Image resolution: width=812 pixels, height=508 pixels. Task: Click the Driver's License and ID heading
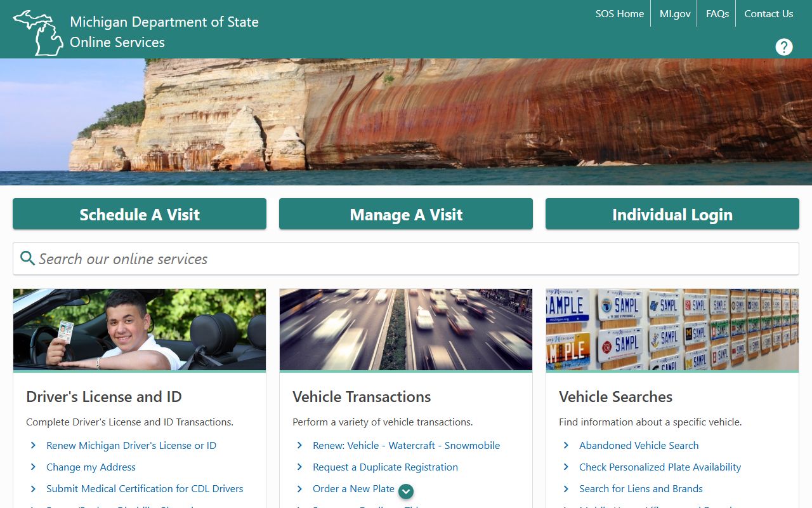pyautogui.click(x=104, y=397)
